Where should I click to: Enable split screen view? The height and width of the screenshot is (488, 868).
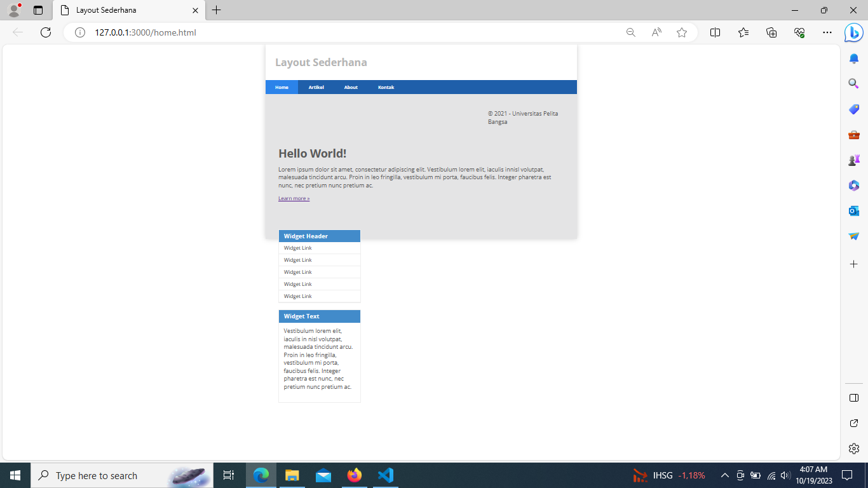[x=715, y=32]
